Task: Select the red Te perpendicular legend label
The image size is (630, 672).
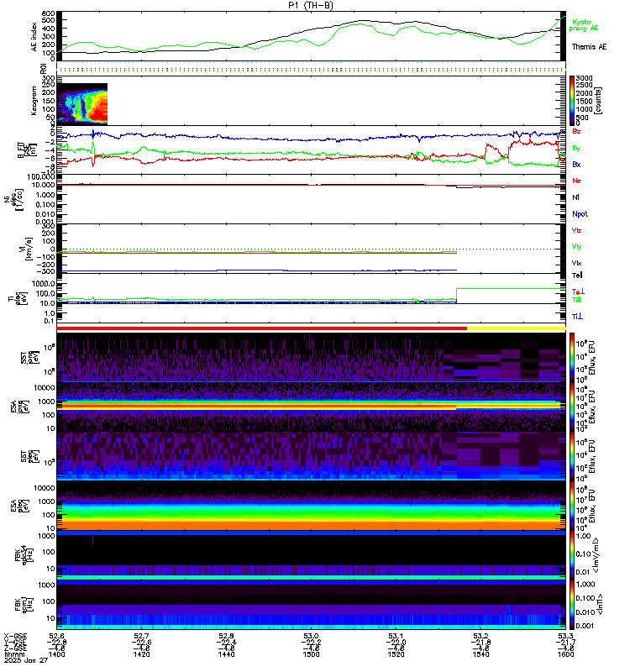Action: click(x=578, y=291)
